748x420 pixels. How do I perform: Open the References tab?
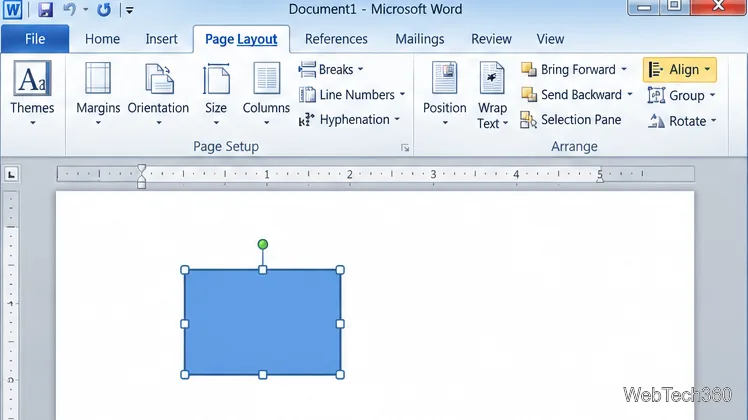336,39
